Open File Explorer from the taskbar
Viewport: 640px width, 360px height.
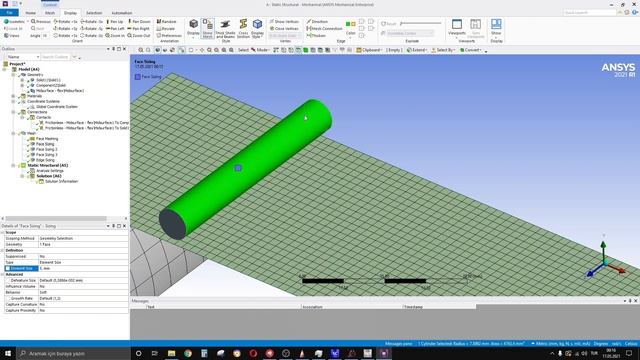click(171, 353)
